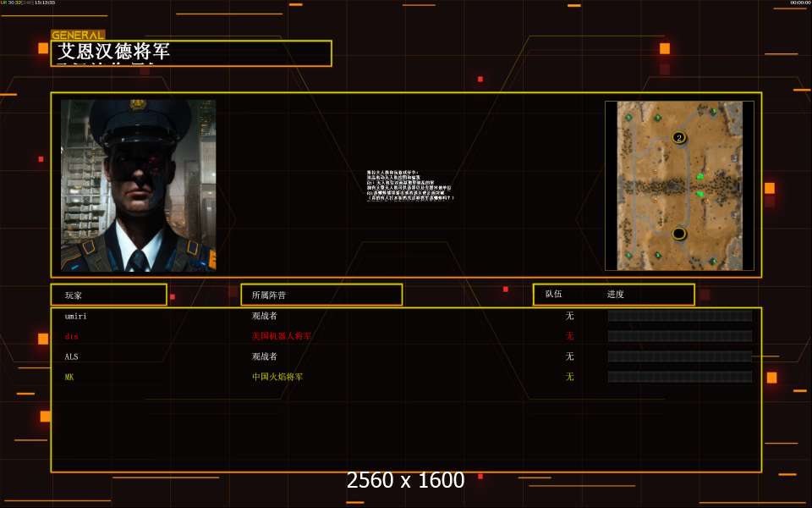Image resolution: width=812 pixels, height=508 pixels.
Task: Click the desert map preview thumbnail
Action: click(x=679, y=185)
